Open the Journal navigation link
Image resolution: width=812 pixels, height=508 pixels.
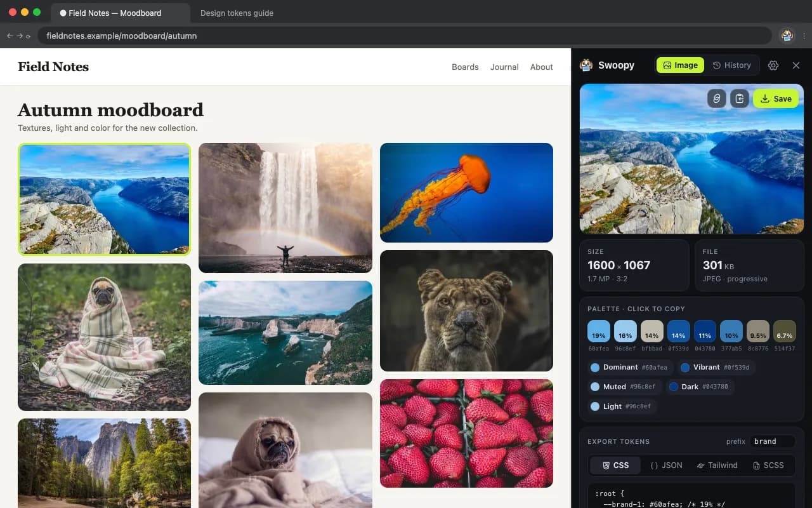coord(504,67)
